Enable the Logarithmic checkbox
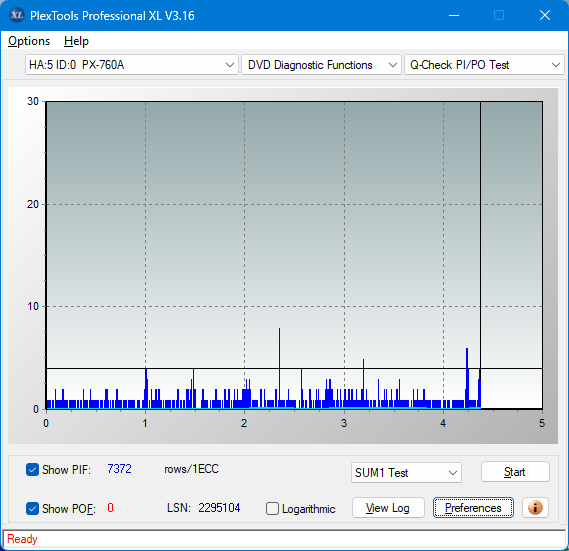This screenshot has height=551, width=569. (272, 509)
